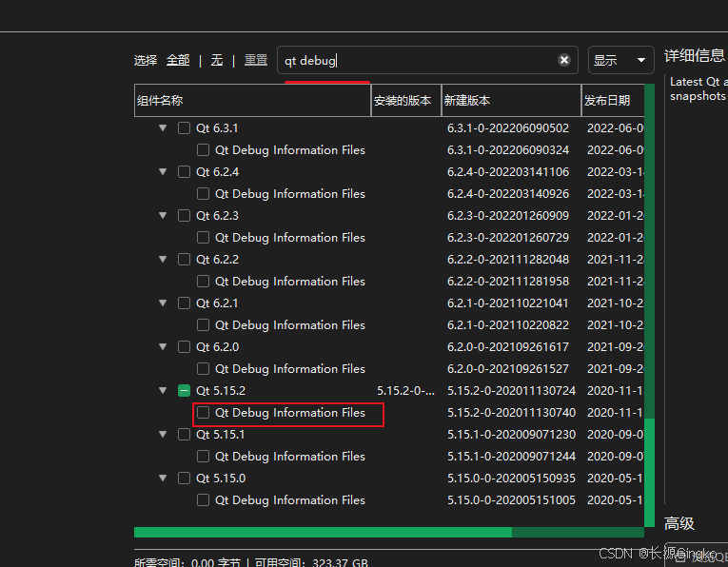
Task: Collapse the Qt 6.2.1 tree node
Action: coord(163,303)
